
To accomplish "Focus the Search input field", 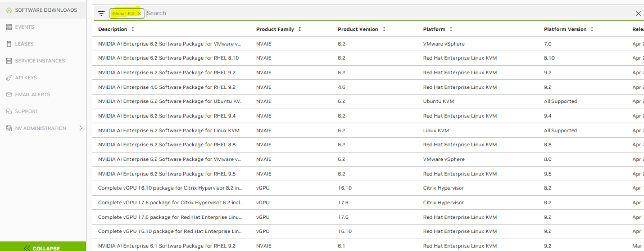I will (x=389, y=13).
